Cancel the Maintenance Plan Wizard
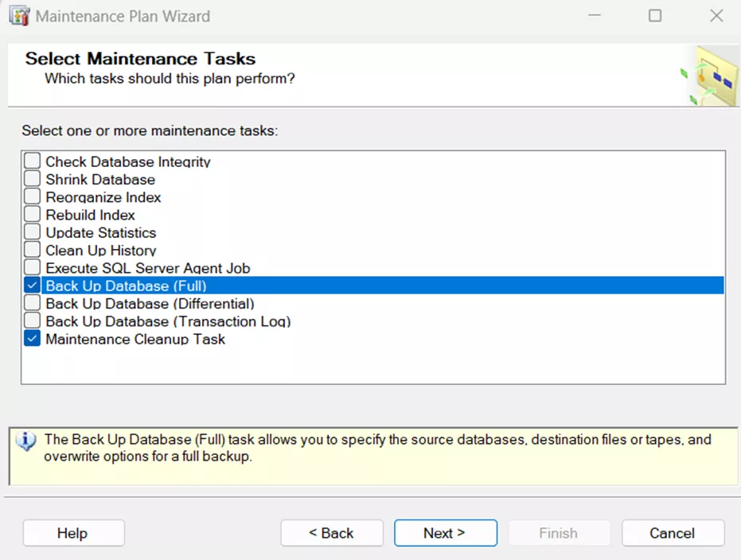This screenshot has width=741, height=560. point(673,533)
